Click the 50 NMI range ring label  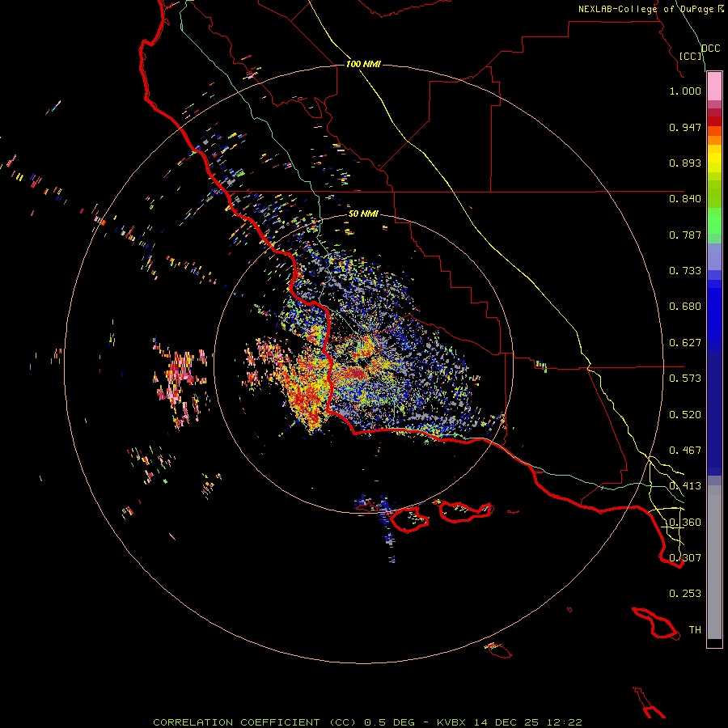[363, 214]
